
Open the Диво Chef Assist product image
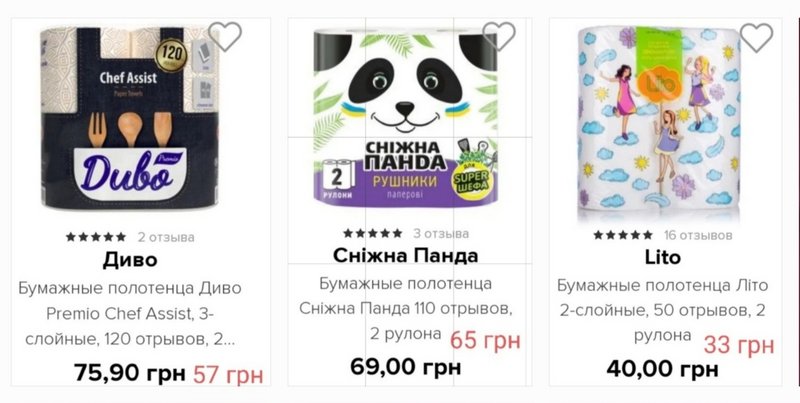pos(130,118)
